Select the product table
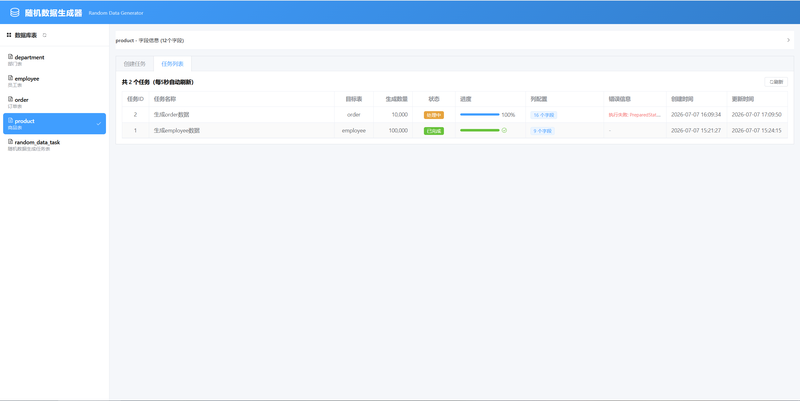Viewport: 800px width, 401px height. pyautogui.click(x=55, y=123)
